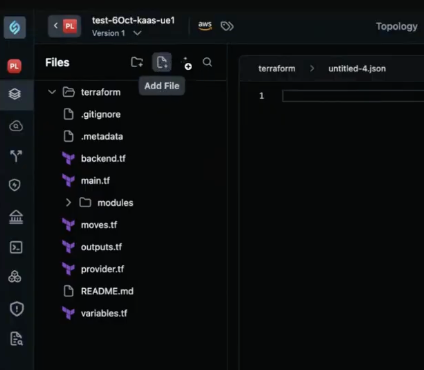Click the app logo in the sidebar

coord(15,27)
